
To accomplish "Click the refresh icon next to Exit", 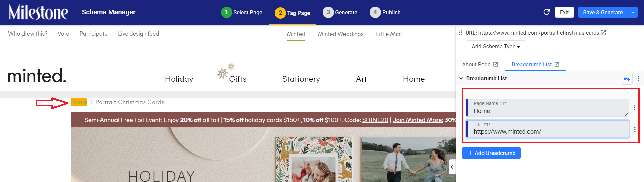I will click(547, 12).
